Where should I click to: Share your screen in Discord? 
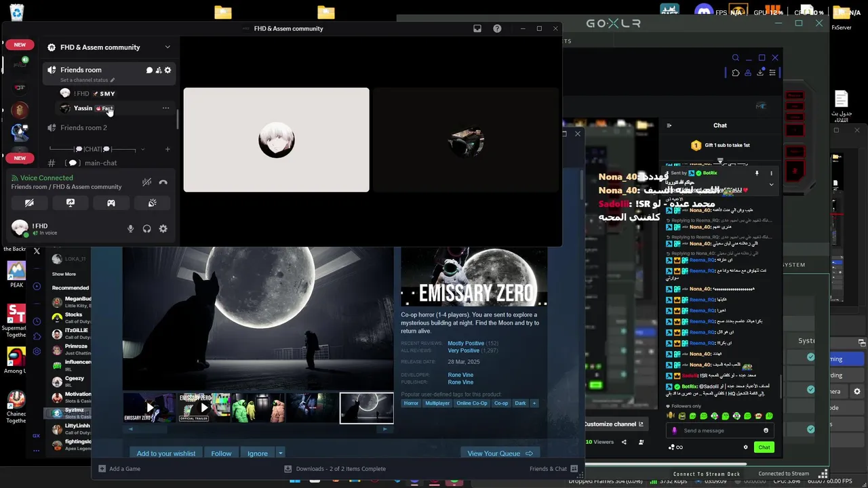point(70,203)
